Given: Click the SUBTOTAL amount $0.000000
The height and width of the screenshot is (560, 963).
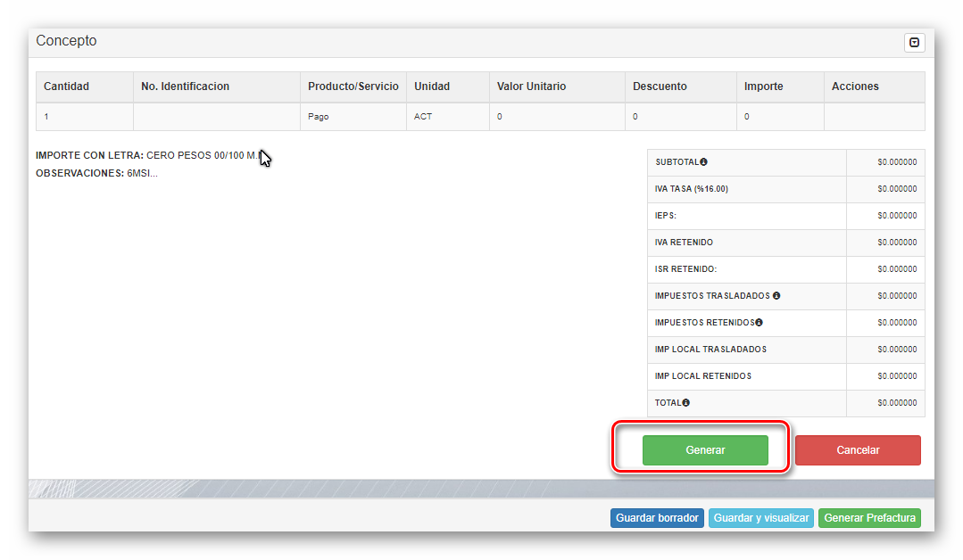Looking at the screenshot, I should pos(897,162).
